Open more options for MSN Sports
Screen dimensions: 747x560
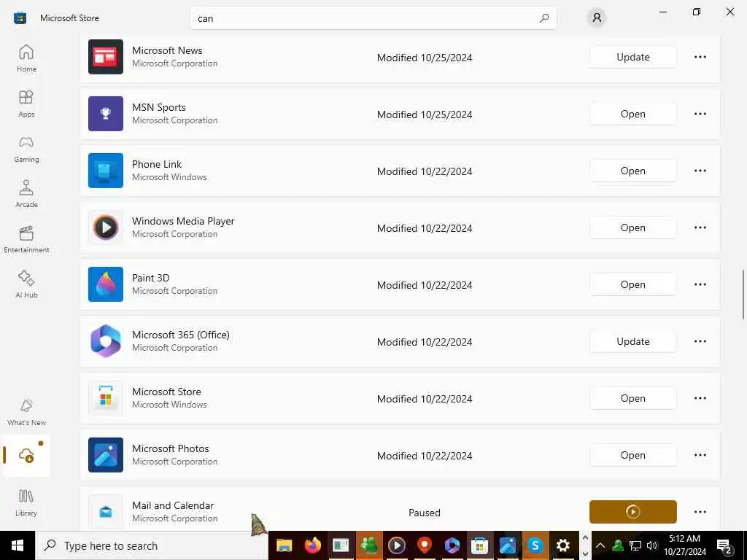700,114
